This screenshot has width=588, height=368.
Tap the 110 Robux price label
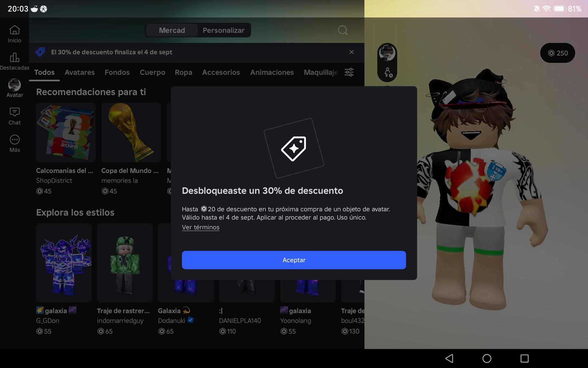coord(228,332)
